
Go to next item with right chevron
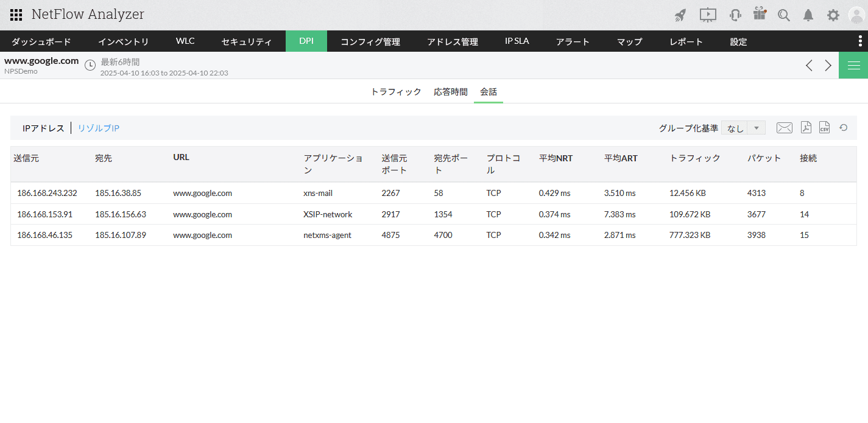click(x=828, y=65)
